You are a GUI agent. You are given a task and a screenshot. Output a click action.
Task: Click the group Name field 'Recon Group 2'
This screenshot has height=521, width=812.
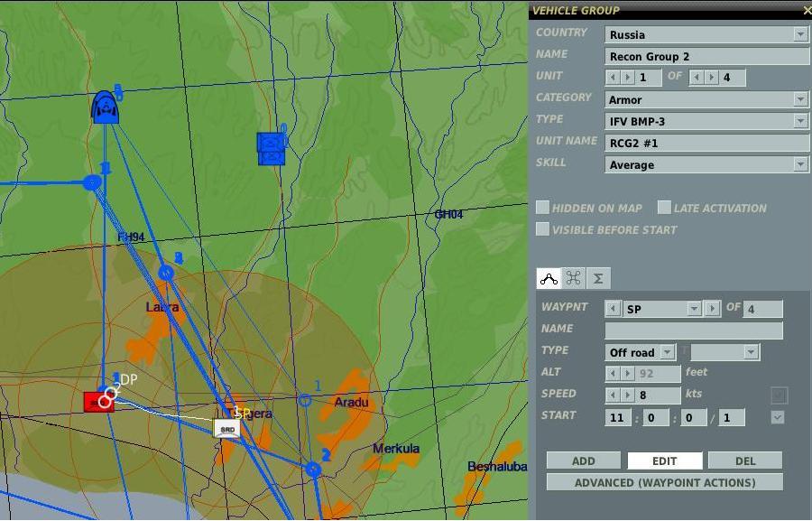pyautogui.click(x=706, y=57)
